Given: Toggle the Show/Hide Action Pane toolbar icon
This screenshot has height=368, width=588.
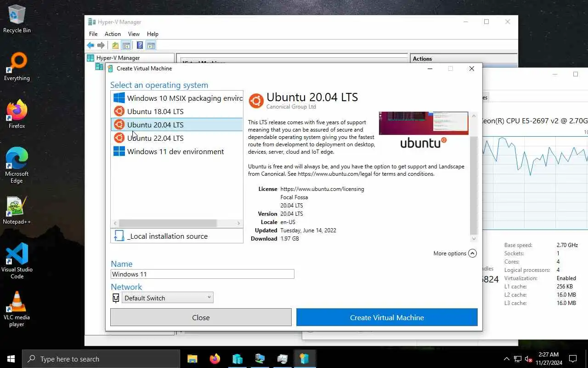Looking at the screenshot, I should (x=151, y=45).
